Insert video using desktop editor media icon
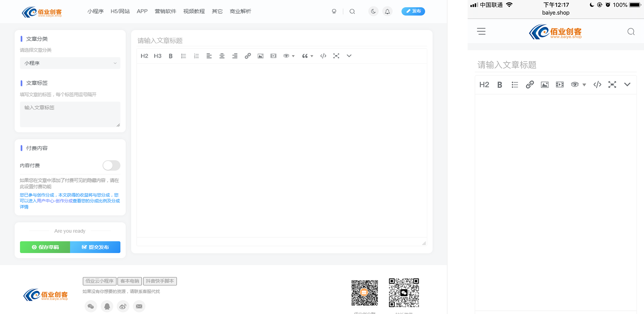Viewport: 644px width, 314px height. click(273, 56)
